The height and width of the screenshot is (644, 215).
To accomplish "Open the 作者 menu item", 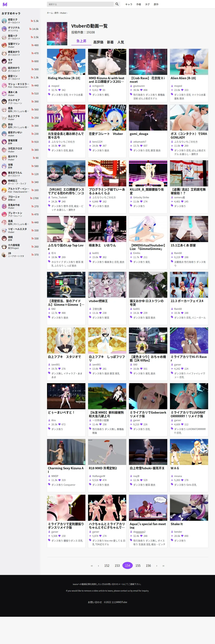I will pos(138,4).
